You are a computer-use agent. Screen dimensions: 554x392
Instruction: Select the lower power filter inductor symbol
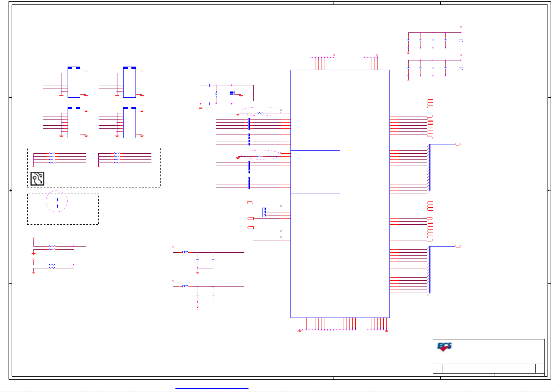tap(185, 286)
